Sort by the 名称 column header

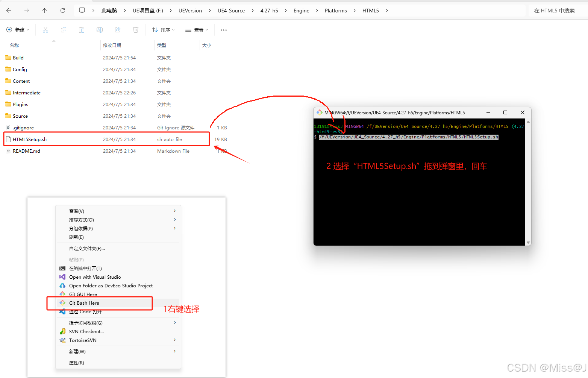(x=14, y=45)
